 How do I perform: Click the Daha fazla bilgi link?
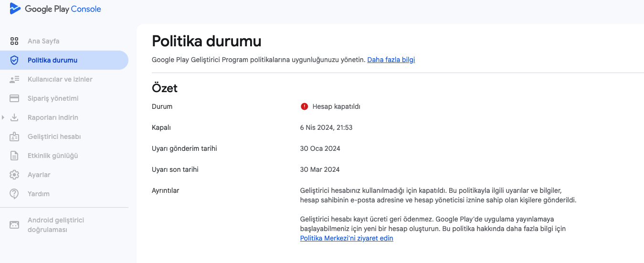[x=391, y=60]
